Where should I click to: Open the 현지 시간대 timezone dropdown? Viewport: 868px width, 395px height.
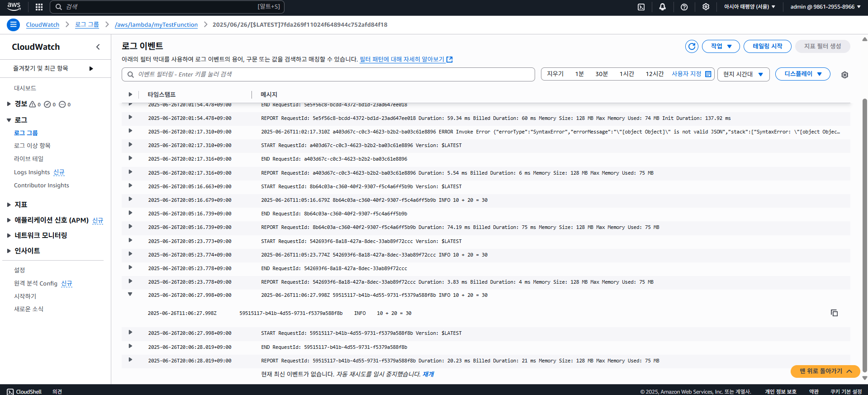[x=743, y=74]
